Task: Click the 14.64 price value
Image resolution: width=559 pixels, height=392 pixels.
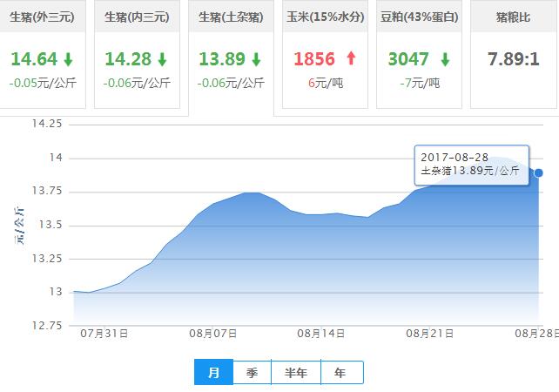Action: coord(34,59)
